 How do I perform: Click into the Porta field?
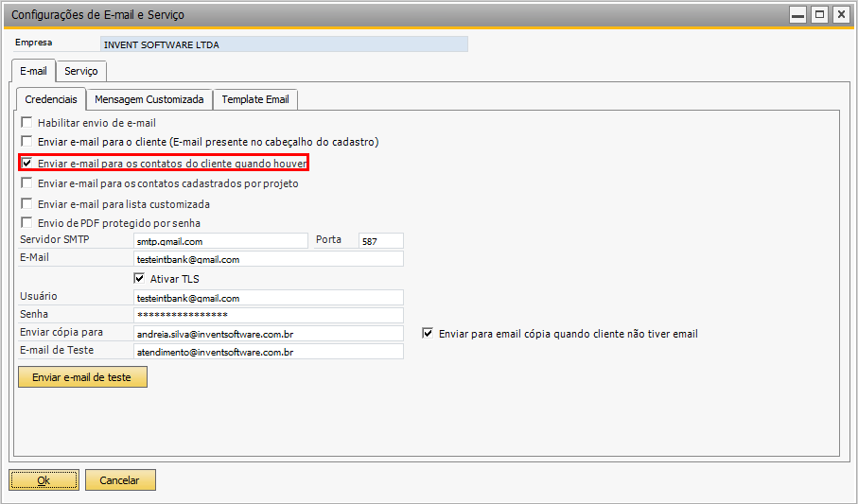point(381,241)
